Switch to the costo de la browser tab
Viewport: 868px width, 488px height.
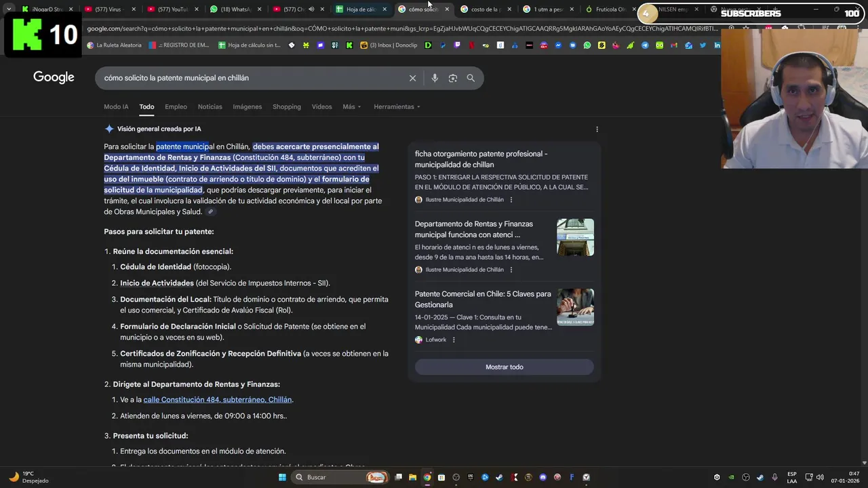tap(480, 9)
